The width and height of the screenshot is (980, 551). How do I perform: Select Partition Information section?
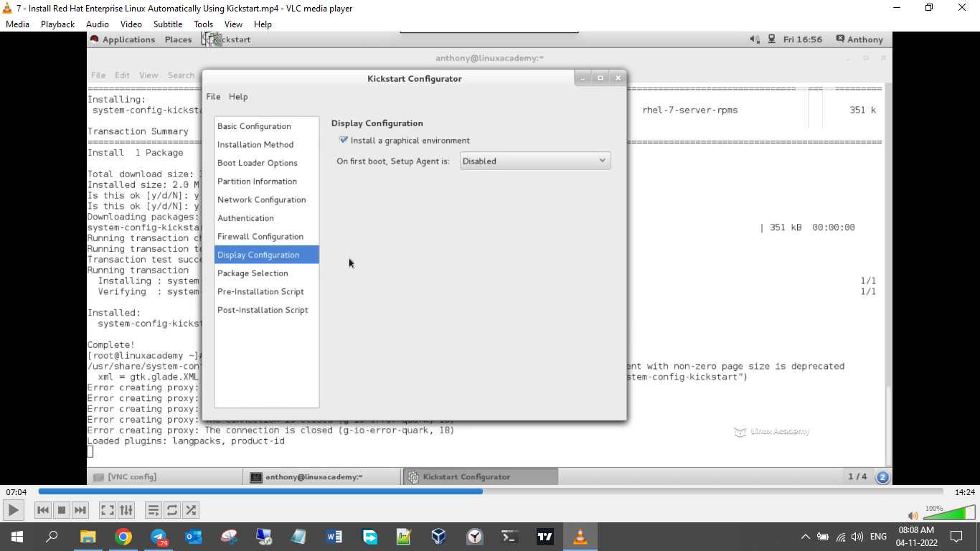click(x=266, y=182)
